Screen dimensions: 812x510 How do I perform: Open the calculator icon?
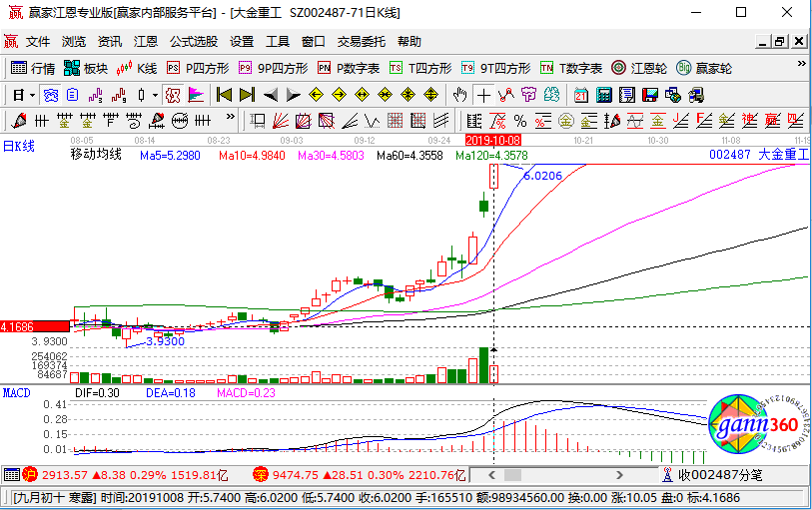pyautogui.click(x=604, y=95)
